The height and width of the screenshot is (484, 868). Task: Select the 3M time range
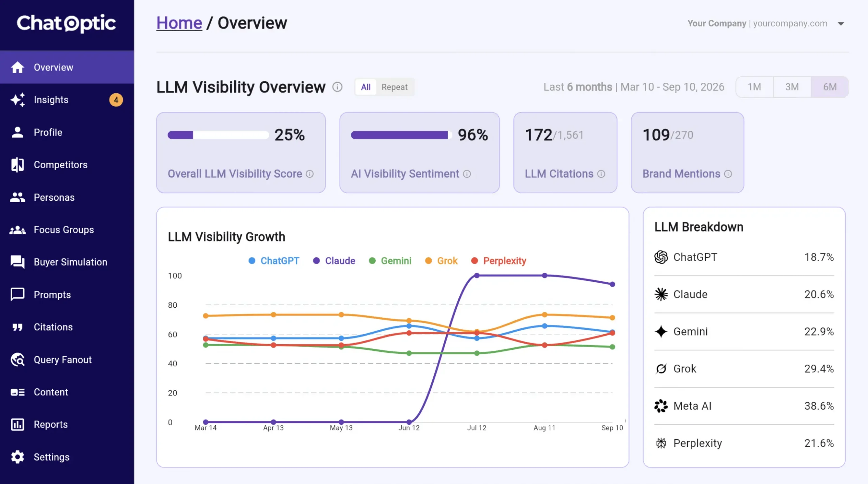tap(792, 87)
